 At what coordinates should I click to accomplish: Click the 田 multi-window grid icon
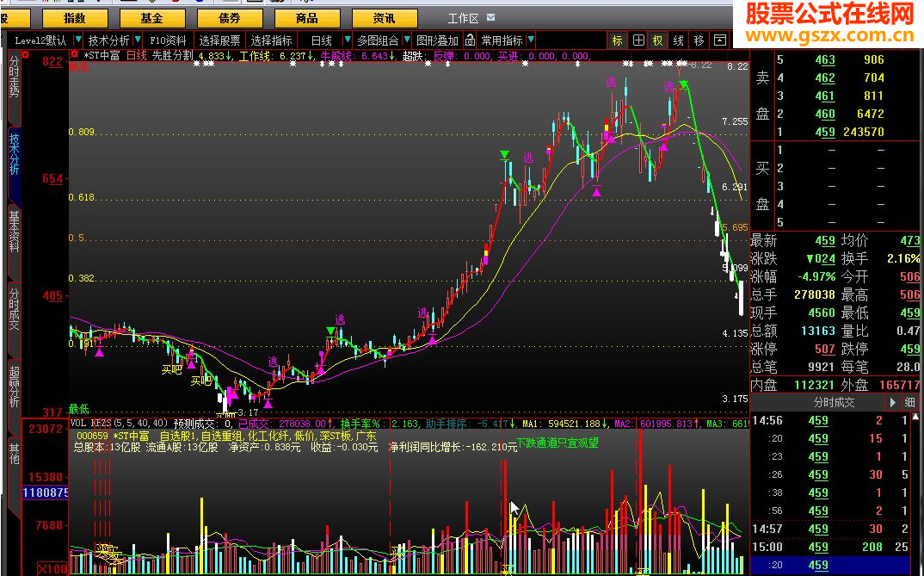[x=638, y=40]
